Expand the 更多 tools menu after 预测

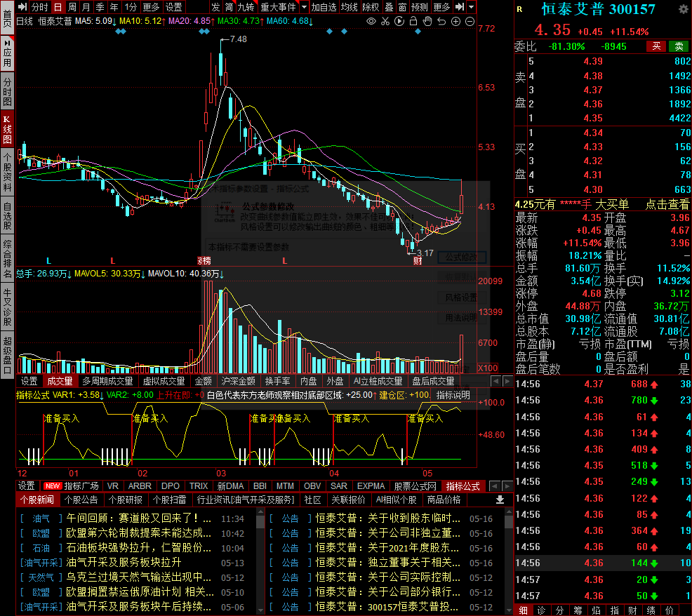point(441,7)
